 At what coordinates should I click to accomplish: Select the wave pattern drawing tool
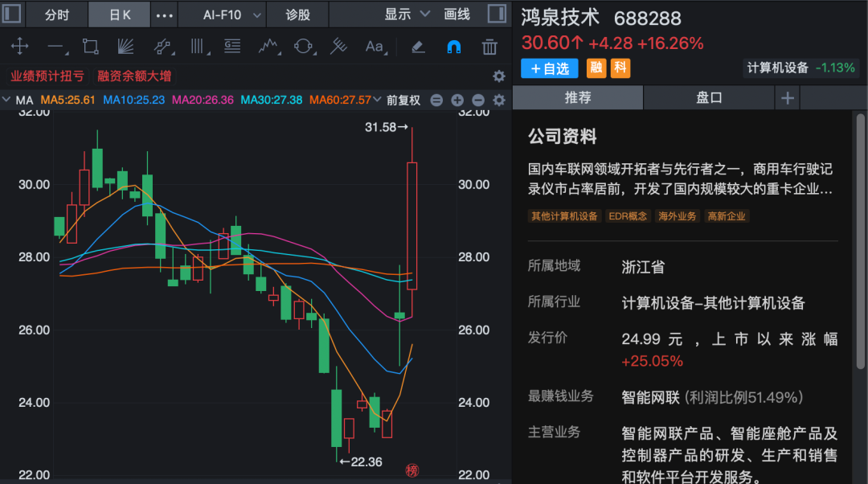(x=268, y=47)
